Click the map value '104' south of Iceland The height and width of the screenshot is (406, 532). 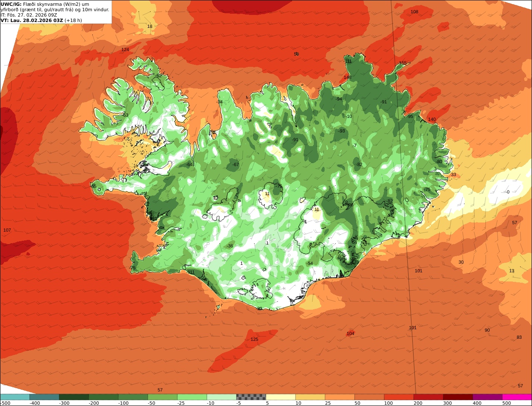tap(350, 334)
